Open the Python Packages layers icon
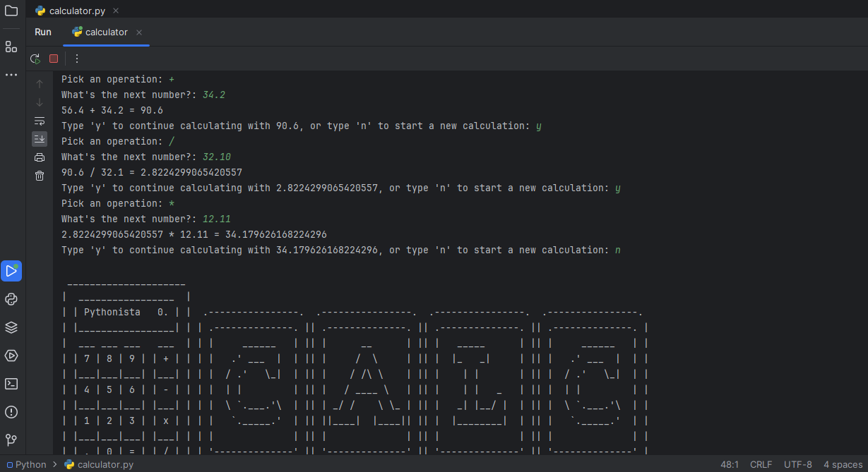The height and width of the screenshot is (472, 868). tap(11, 327)
